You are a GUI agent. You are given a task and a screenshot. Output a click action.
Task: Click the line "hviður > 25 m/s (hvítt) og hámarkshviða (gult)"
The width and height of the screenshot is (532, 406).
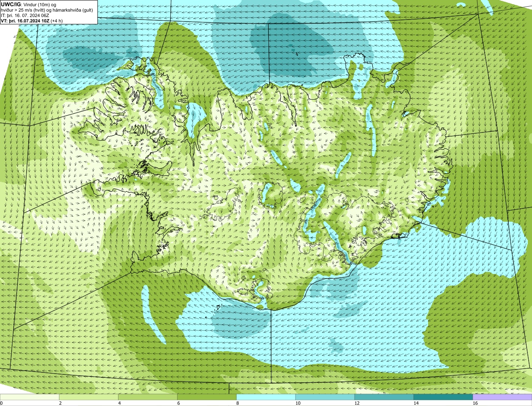(x=47, y=10)
